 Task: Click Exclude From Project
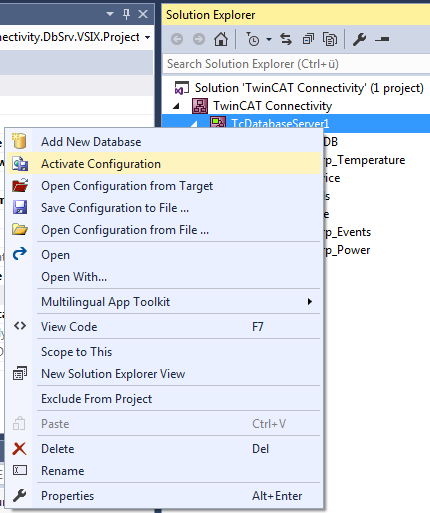[x=163, y=399]
